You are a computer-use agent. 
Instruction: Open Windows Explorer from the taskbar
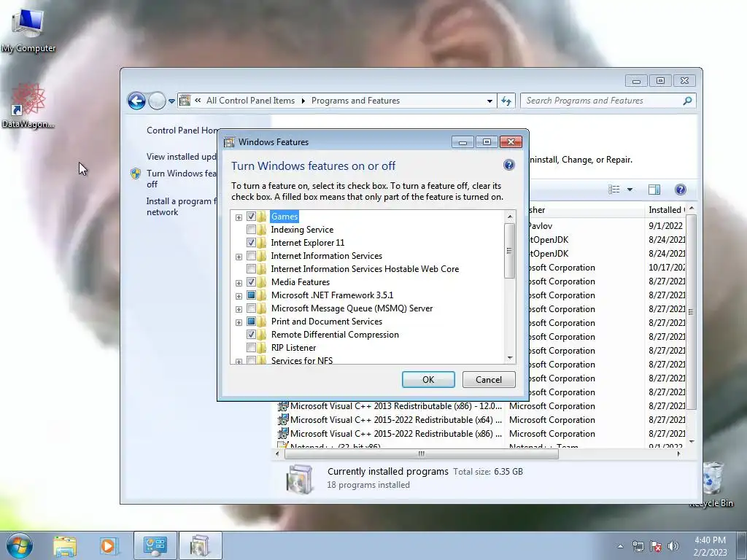point(65,545)
